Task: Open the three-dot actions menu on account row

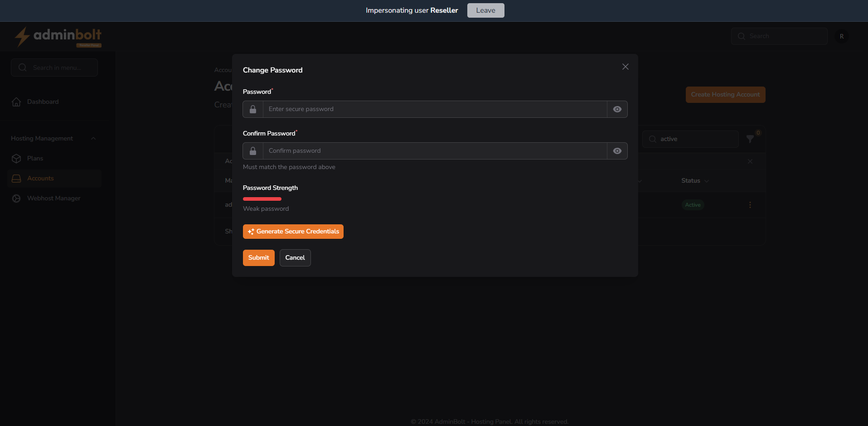Action: pyautogui.click(x=750, y=205)
